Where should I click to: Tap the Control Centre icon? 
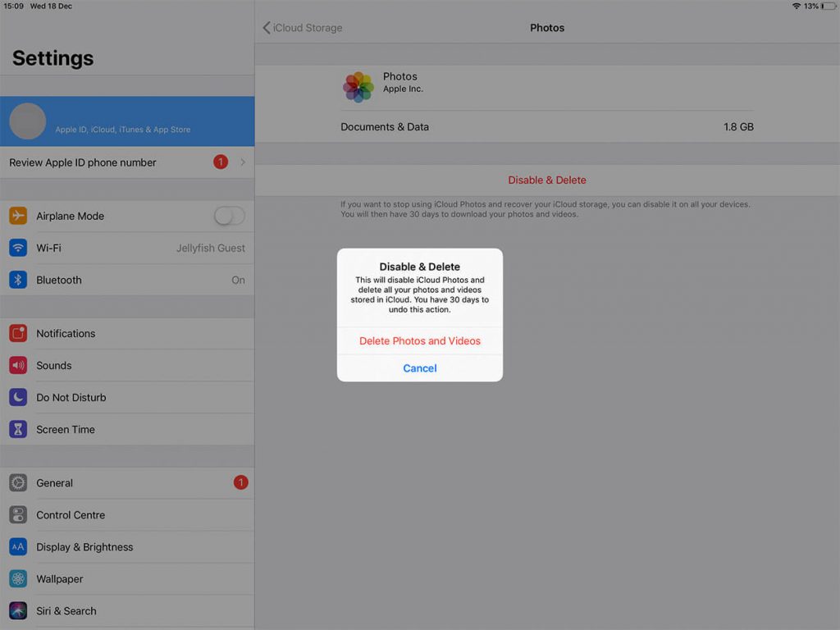click(18, 515)
